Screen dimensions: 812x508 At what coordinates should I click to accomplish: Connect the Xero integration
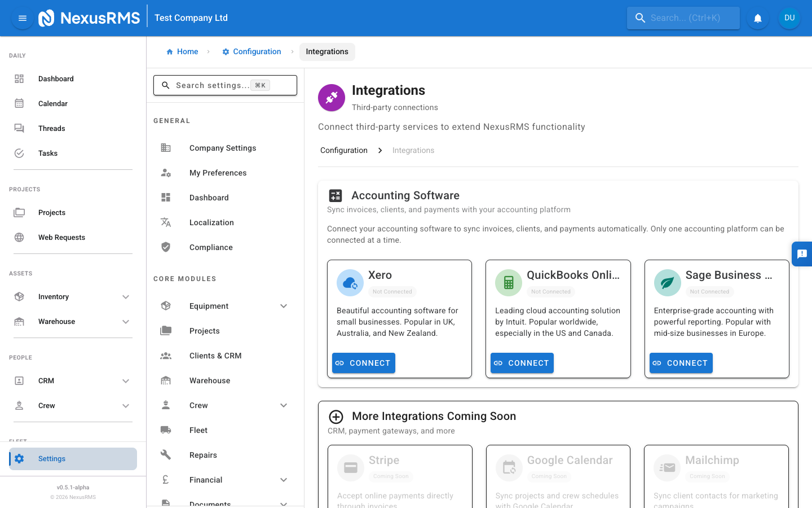pos(363,363)
